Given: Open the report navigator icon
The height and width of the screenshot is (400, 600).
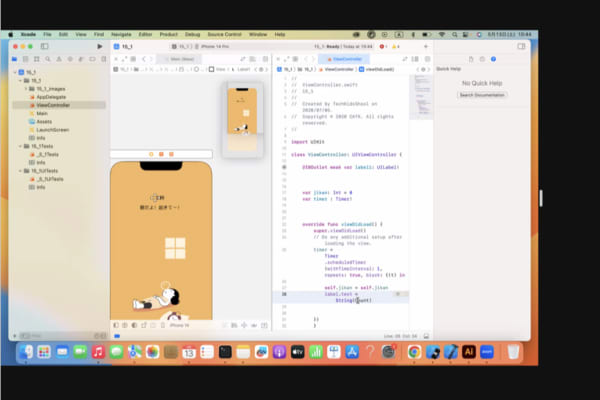Looking at the screenshot, I should [103, 59].
